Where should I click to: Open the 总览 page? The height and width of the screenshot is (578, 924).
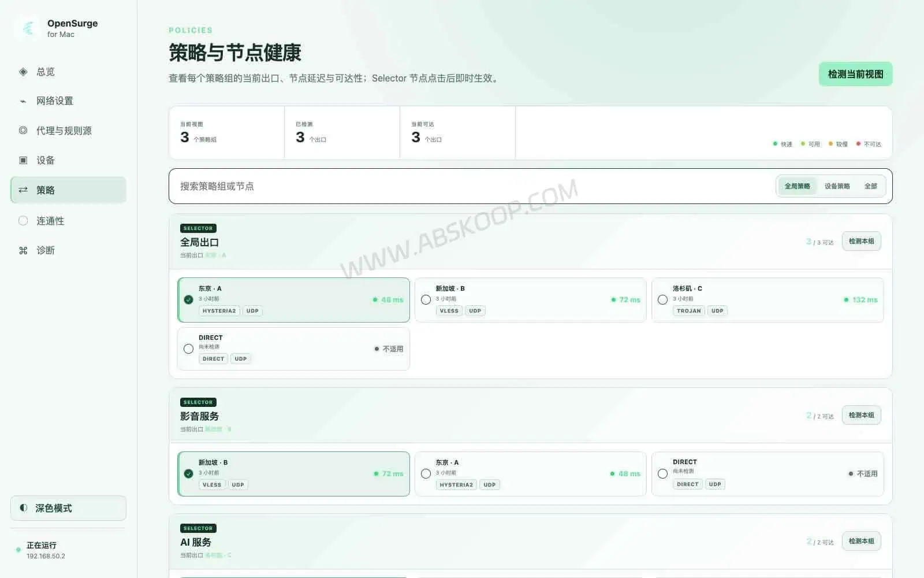click(x=68, y=72)
